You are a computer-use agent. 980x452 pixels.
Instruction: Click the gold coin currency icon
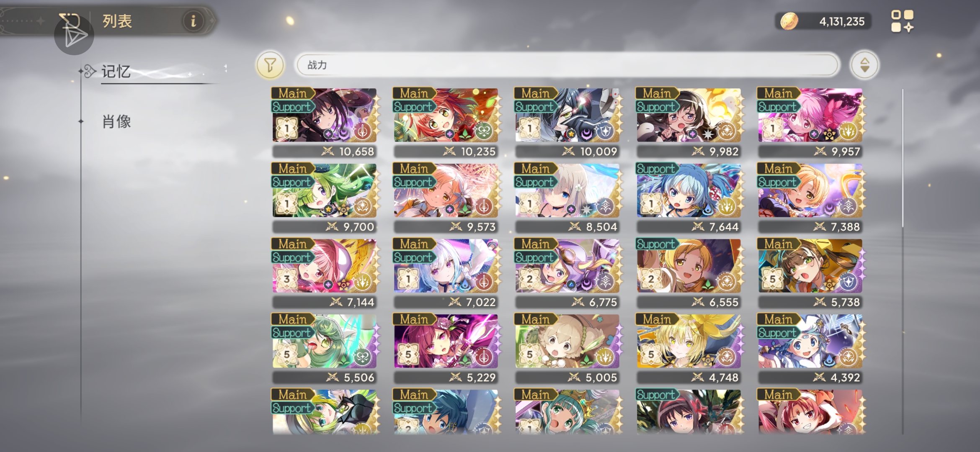(789, 21)
